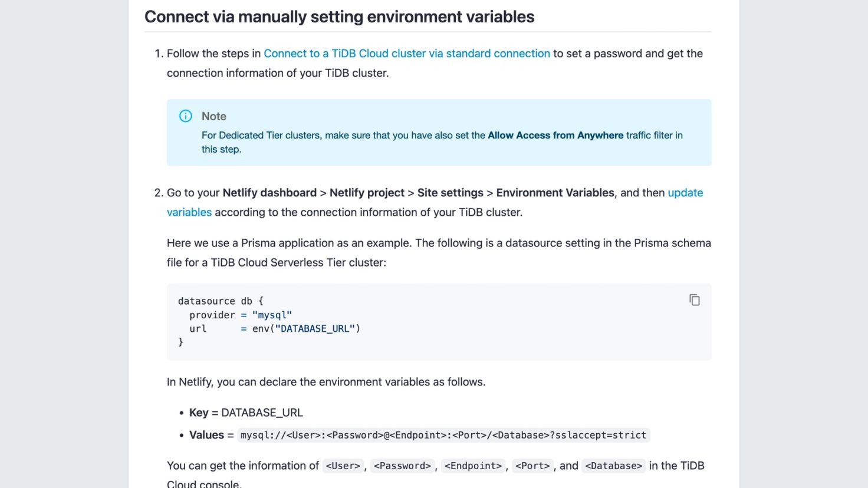This screenshot has height=488, width=868.
Task: Click the '<Password>' inline code tag
Action: coord(402,466)
